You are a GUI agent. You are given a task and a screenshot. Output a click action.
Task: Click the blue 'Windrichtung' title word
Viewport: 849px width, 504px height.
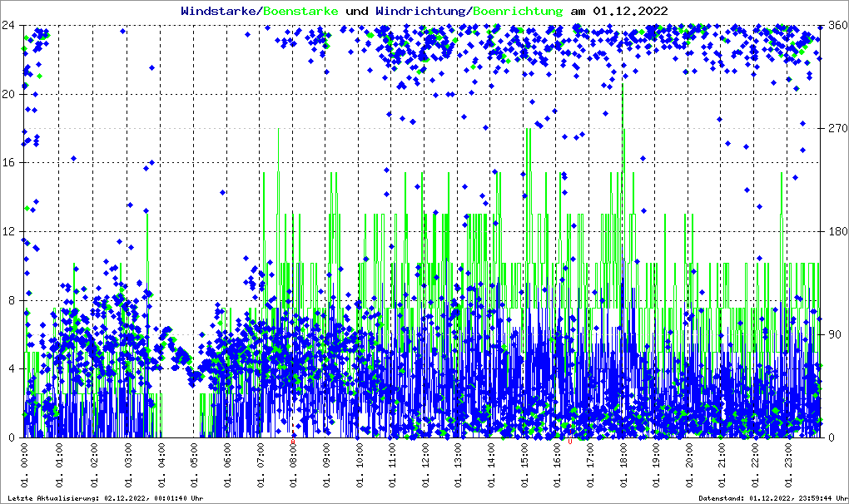420,11
